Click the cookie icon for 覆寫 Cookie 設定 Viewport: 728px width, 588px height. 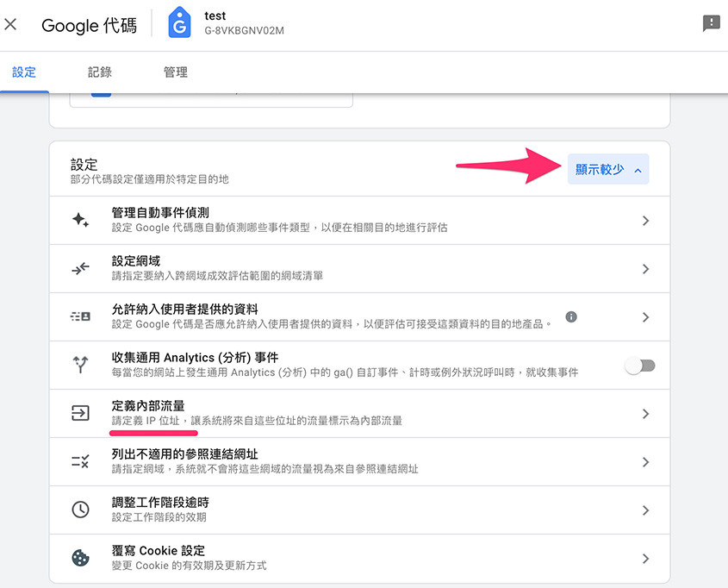[x=80, y=558]
